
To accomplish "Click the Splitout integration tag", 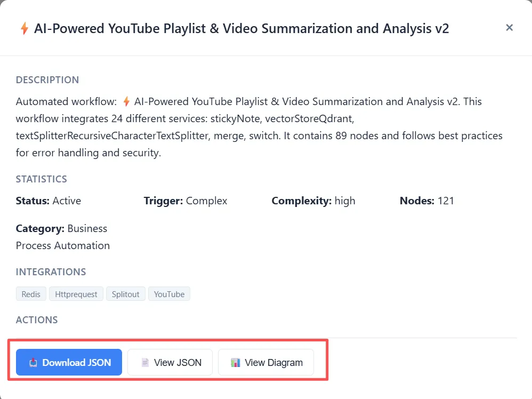I will pyautogui.click(x=125, y=294).
